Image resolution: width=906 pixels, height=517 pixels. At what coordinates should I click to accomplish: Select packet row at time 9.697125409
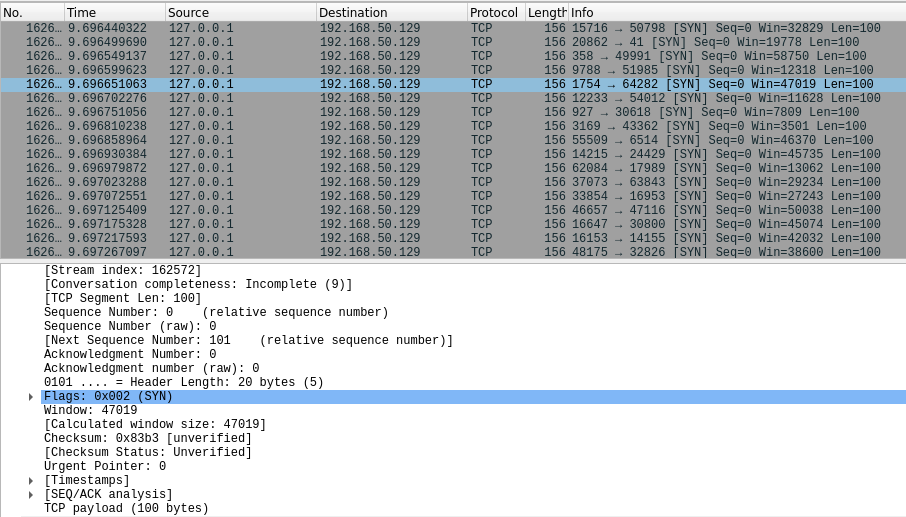(x=453, y=210)
